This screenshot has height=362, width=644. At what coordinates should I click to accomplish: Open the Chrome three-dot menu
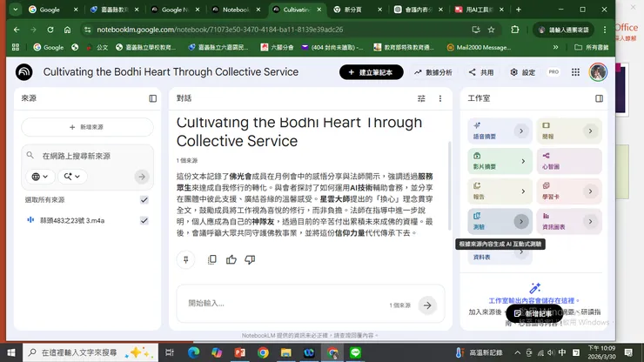click(605, 30)
